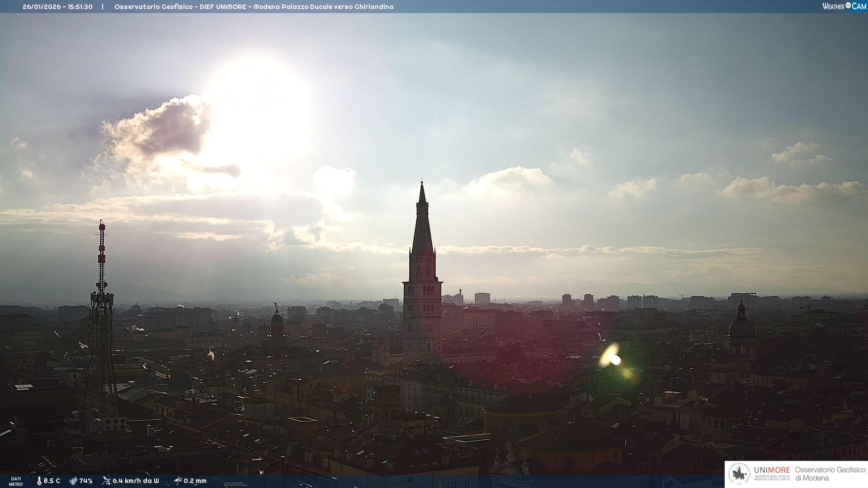Click the DATI METEO label
The height and width of the screenshot is (488, 868).
pos(16,481)
